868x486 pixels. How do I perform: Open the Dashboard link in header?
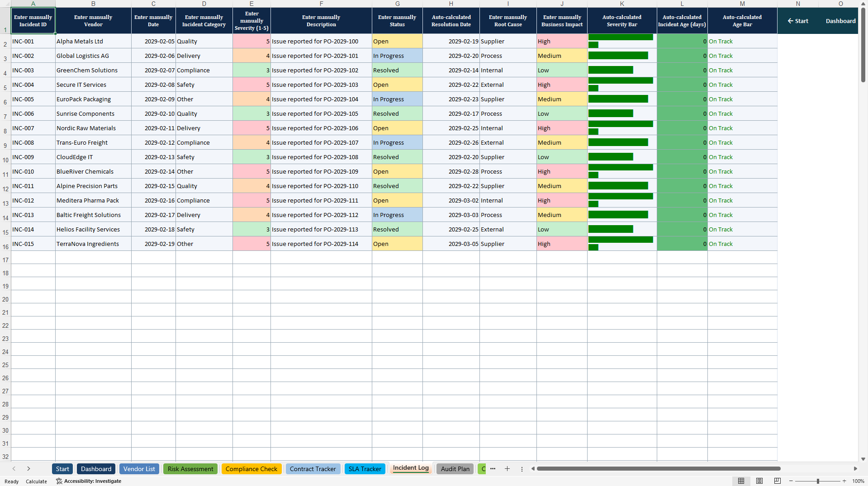tap(840, 21)
